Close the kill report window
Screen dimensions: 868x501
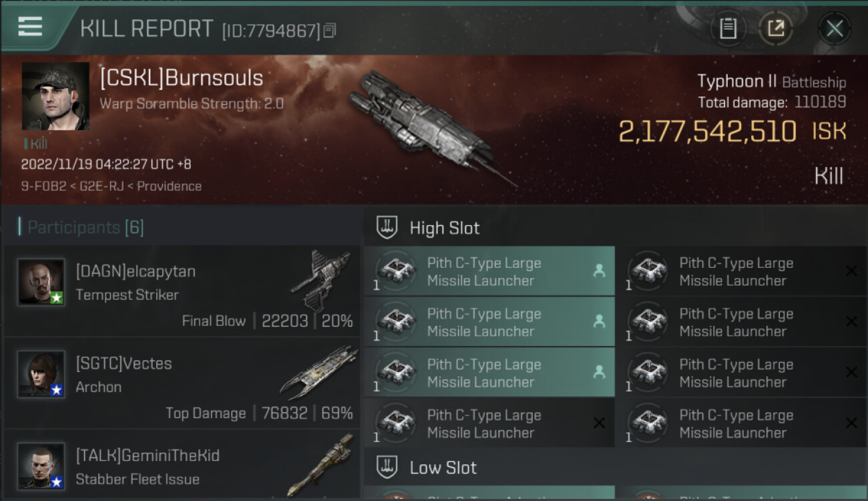tap(835, 28)
